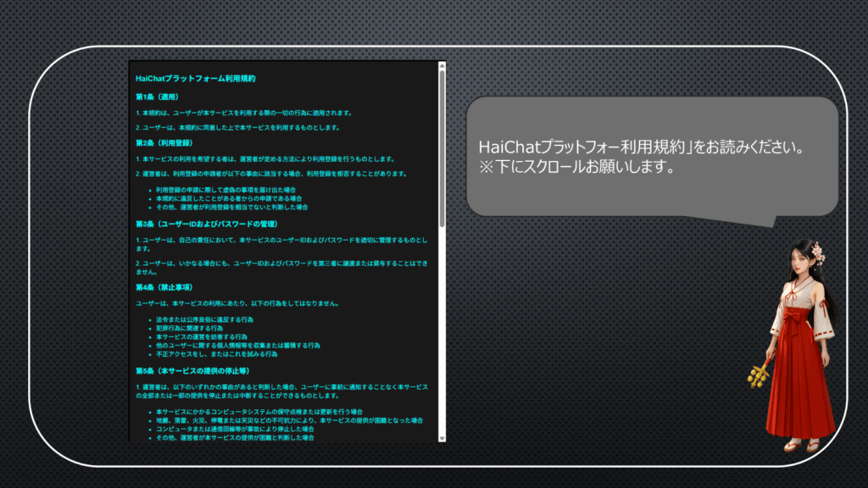Click bullet 'コンピュータまたは通信回線等が事故により停止した場合'
Viewport: 868px width, 488px height.
(x=235, y=429)
